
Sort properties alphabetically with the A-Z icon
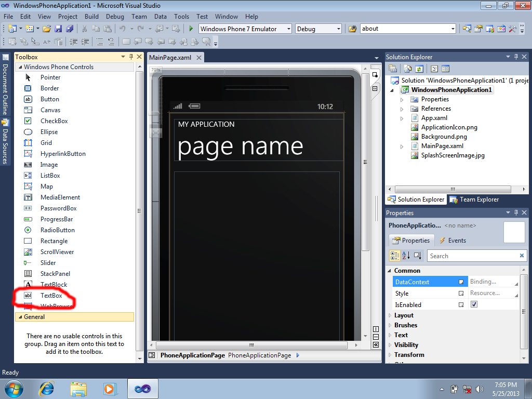406,256
